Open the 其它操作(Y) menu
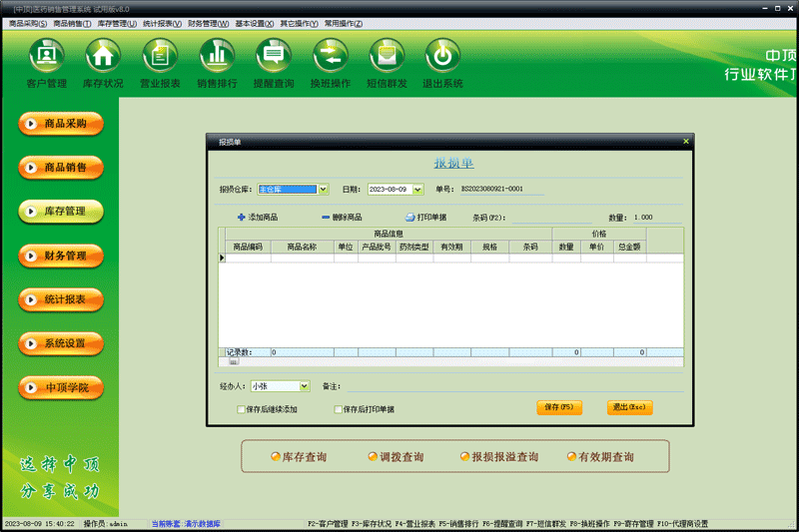The width and height of the screenshot is (799, 532). [299, 24]
